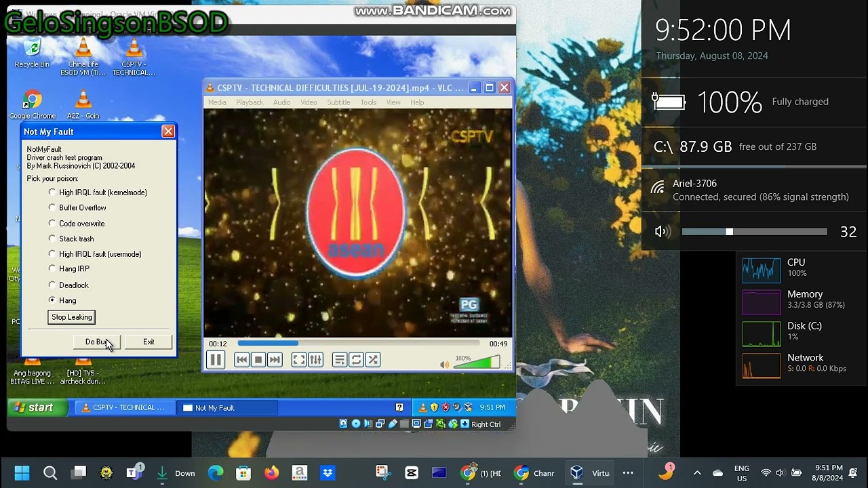Click the red security alert tray icon
The width and height of the screenshot is (868, 488).
click(x=446, y=407)
